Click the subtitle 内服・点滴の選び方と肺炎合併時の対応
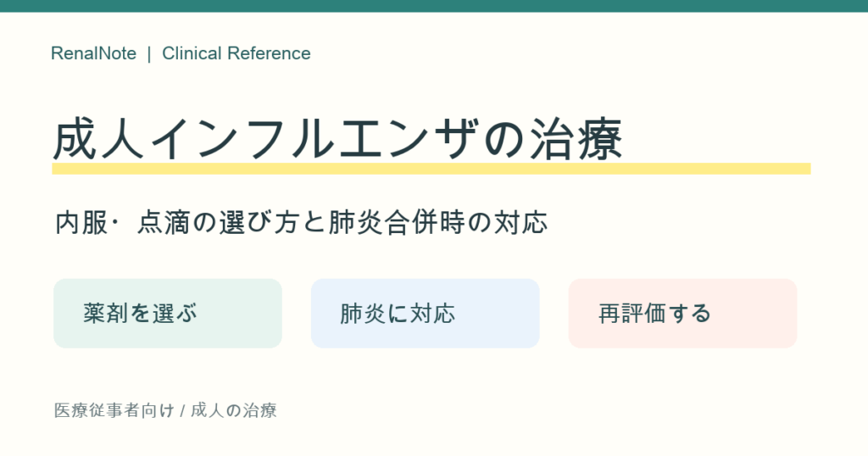 tap(302, 222)
